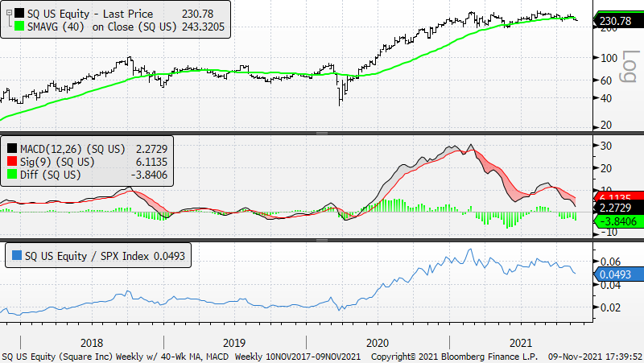The image size is (644, 363).
Task: Click the 243.3205 moving average value
Action: [x=204, y=27]
